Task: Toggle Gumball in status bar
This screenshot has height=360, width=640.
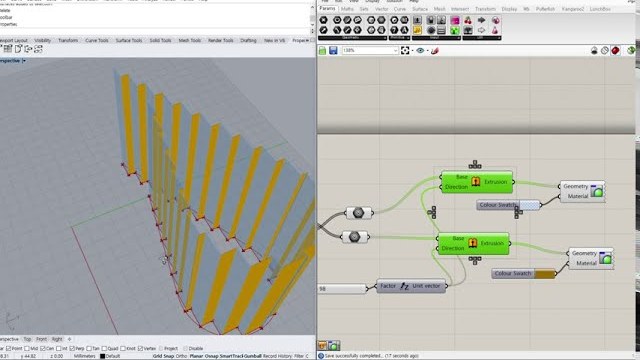Action: (x=252, y=356)
